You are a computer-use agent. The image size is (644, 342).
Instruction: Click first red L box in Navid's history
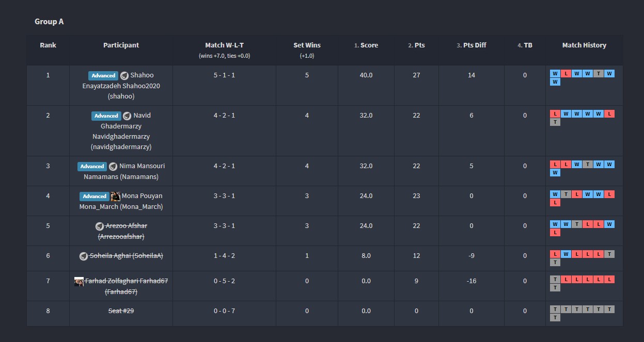(x=555, y=114)
